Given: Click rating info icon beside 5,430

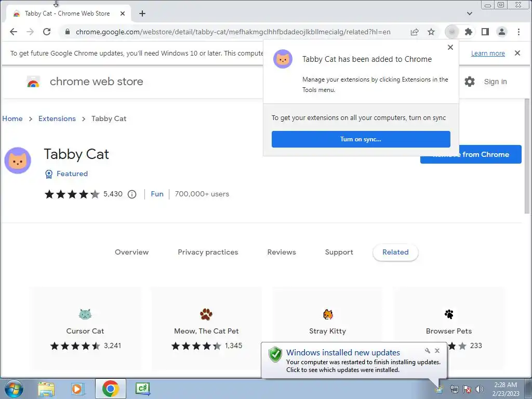Looking at the screenshot, I should 132,194.
